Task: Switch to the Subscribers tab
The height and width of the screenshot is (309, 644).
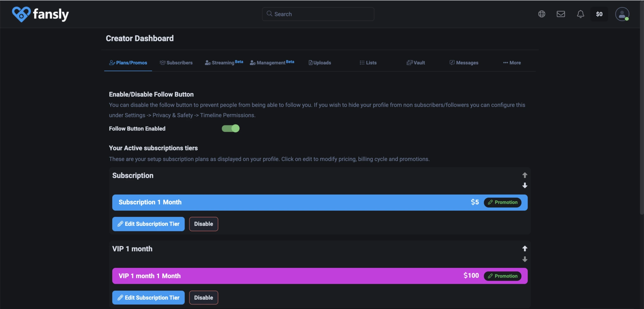Action: point(176,63)
